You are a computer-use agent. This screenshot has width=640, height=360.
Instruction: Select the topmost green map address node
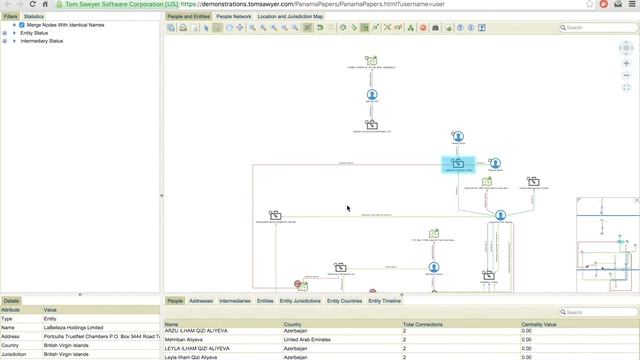[371, 61]
